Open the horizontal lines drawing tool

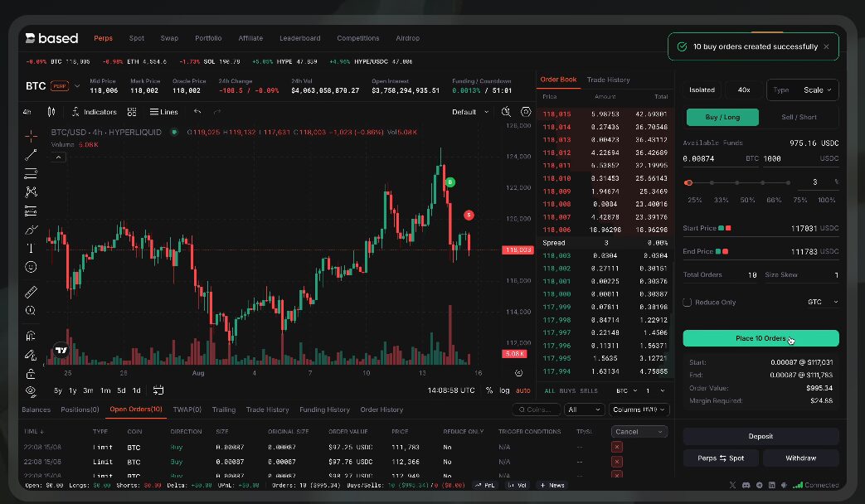(x=31, y=174)
